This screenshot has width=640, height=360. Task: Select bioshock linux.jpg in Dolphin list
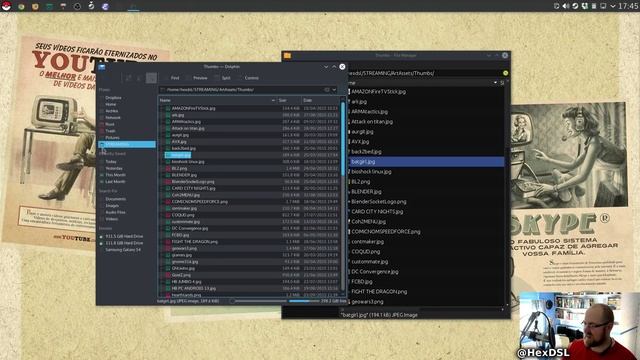click(188, 162)
